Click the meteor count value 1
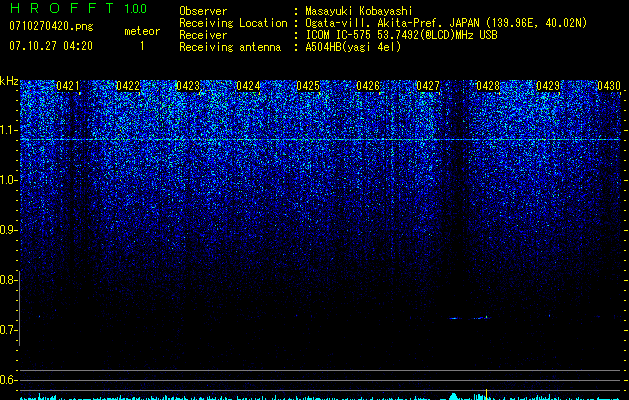 coord(142,46)
